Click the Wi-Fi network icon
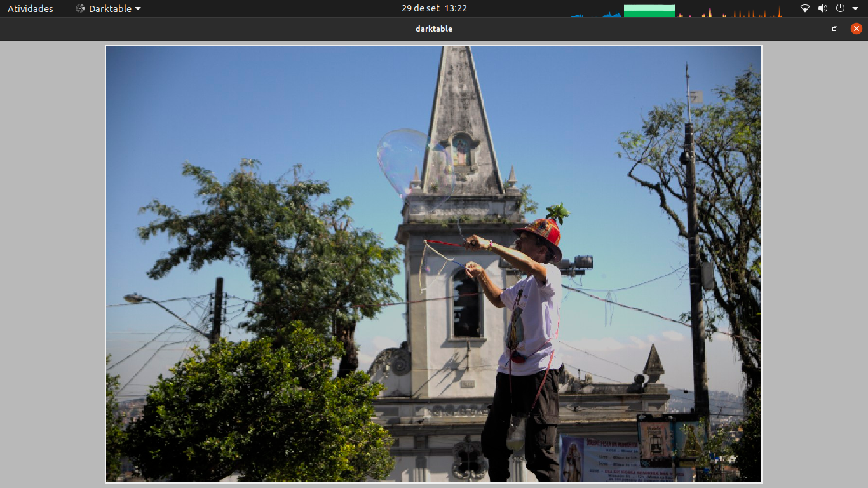This screenshot has width=868, height=488. coord(804,8)
